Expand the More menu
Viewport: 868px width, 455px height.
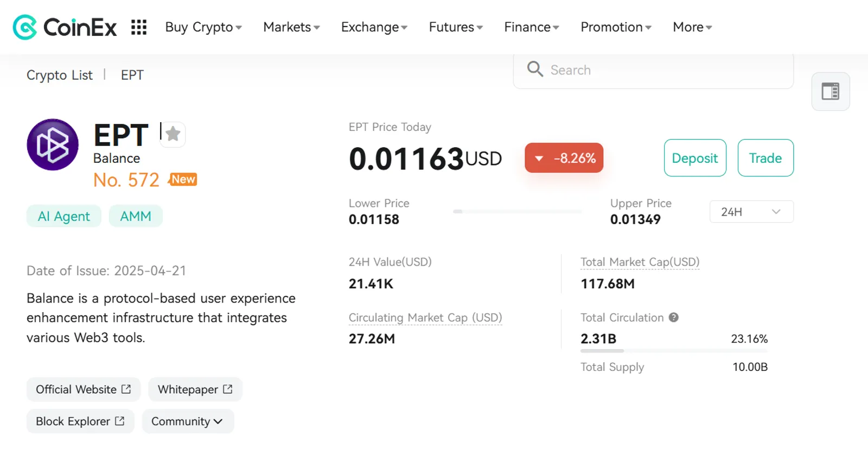(692, 27)
